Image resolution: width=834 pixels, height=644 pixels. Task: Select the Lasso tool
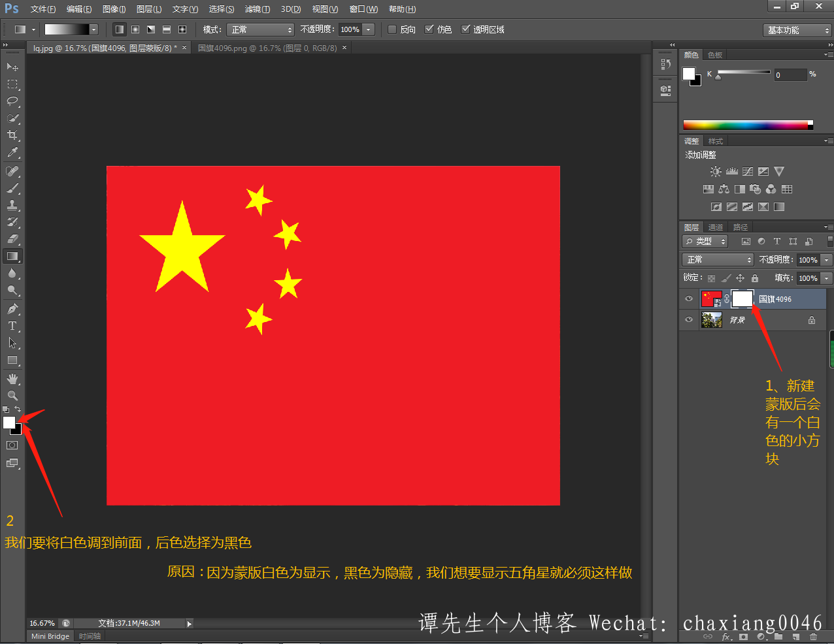coord(12,101)
